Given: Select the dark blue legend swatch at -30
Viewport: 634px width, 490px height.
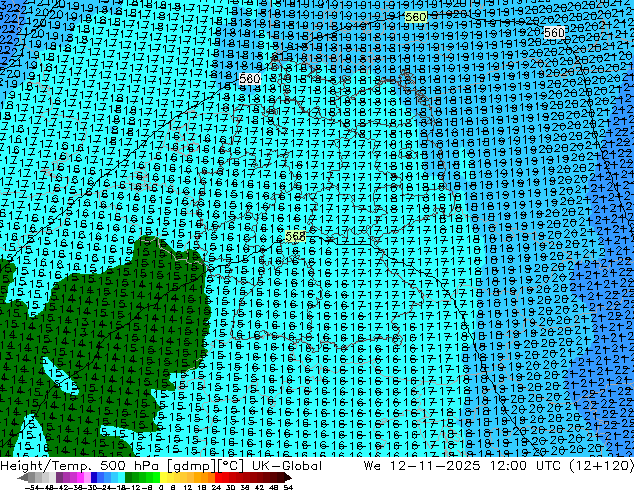Looking at the screenshot, I should pyautogui.click(x=94, y=478).
